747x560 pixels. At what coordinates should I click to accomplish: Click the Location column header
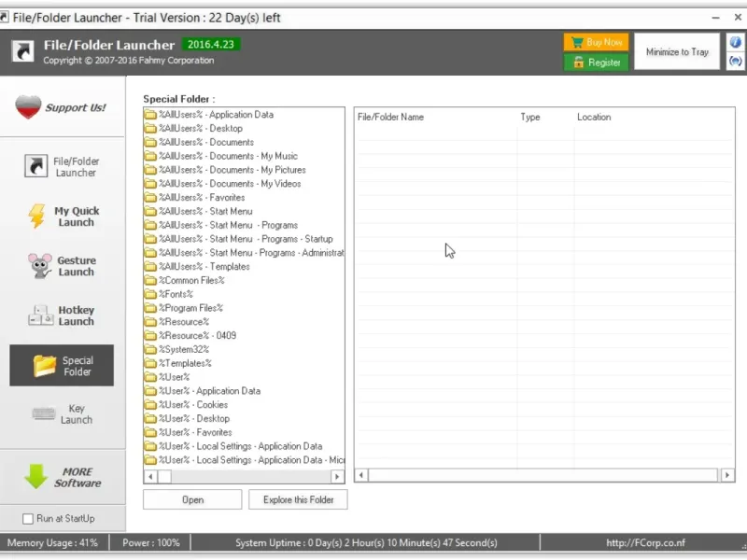(594, 118)
